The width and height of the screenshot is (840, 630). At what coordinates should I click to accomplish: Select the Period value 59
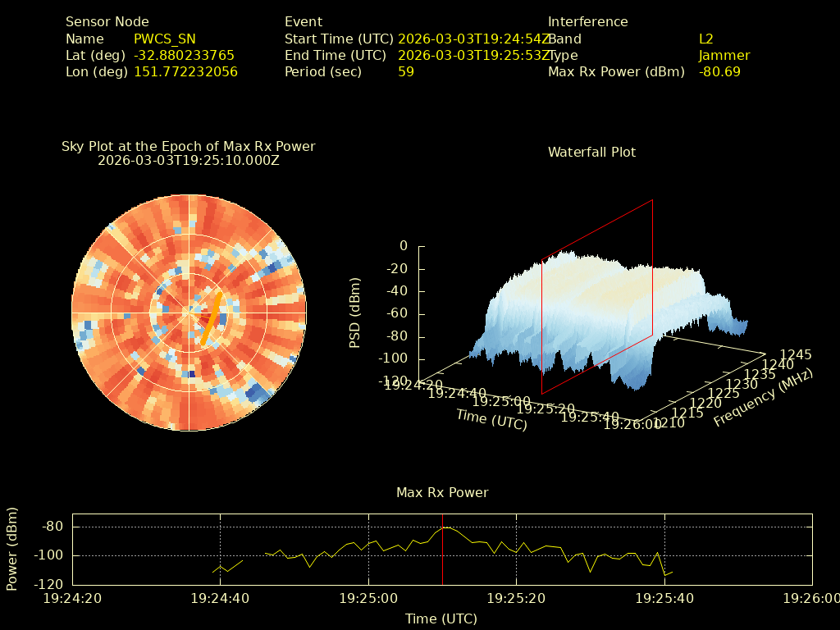(406, 71)
